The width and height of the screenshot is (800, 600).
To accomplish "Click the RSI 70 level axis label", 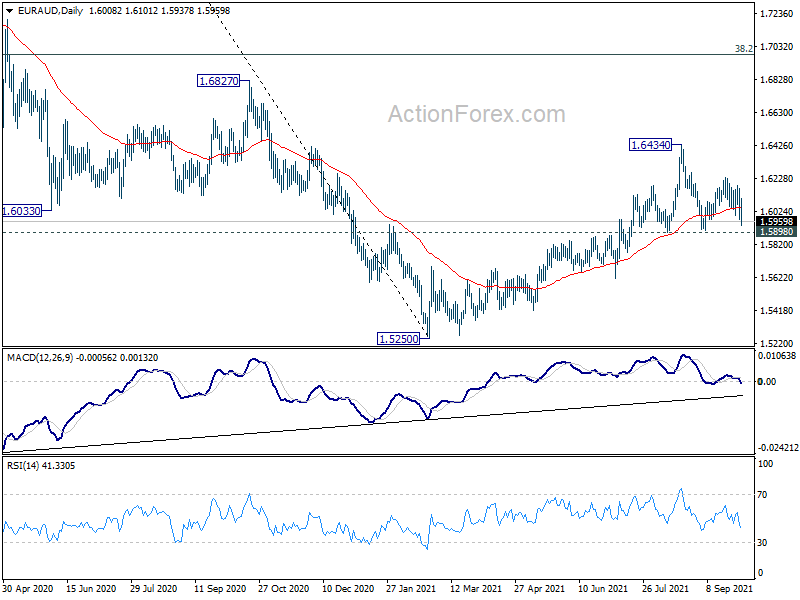I will [x=762, y=494].
